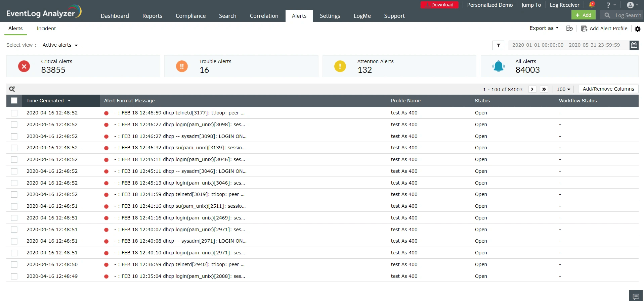Image resolution: width=644 pixels, height=301 pixels.
Task: Click Add Alert Profile
Action: [x=604, y=29]
